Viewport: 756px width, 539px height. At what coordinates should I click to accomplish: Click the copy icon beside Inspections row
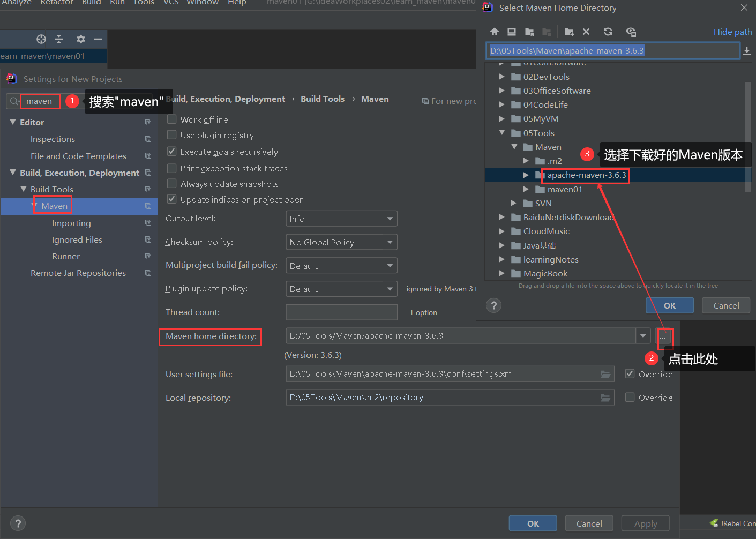[148, 139]
